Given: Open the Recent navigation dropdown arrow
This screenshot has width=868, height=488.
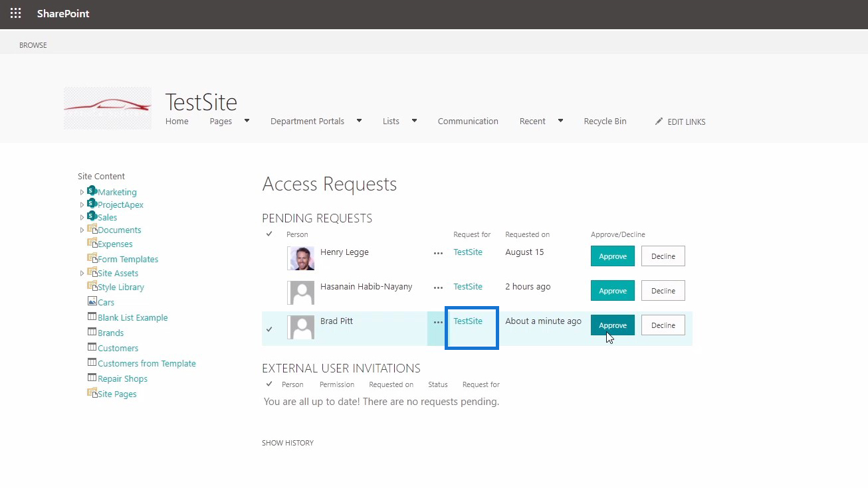Looking at the screenshot, I should pos(560,121).
